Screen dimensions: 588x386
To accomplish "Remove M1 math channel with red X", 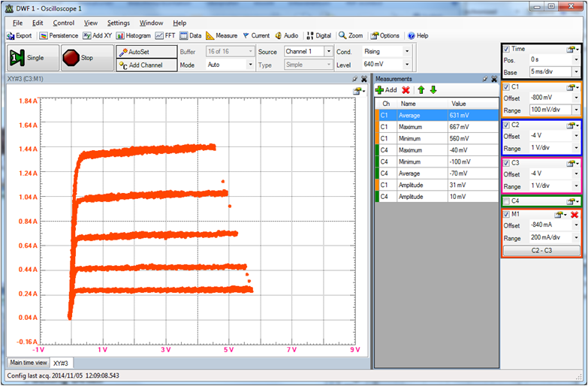I will point(574,215).
